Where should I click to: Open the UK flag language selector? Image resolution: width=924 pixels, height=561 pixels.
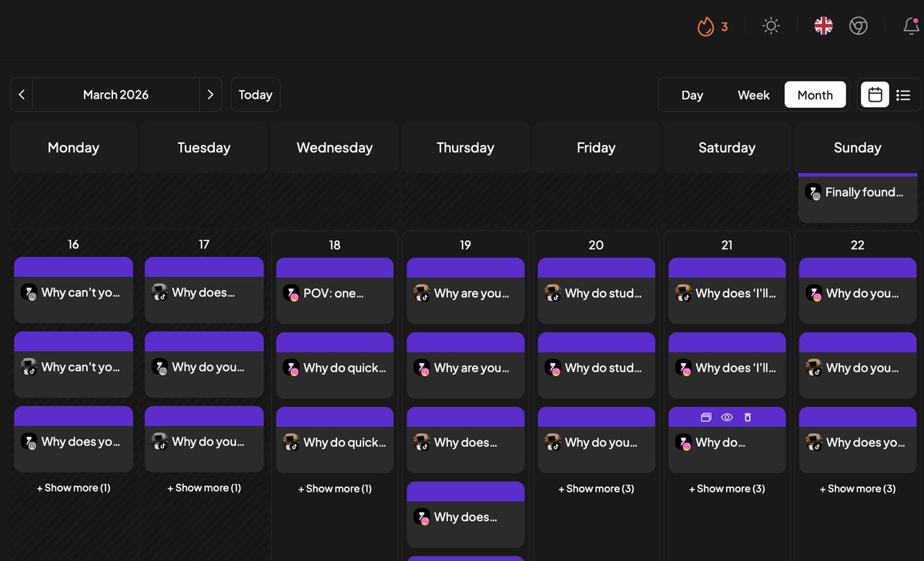[823, 26]
